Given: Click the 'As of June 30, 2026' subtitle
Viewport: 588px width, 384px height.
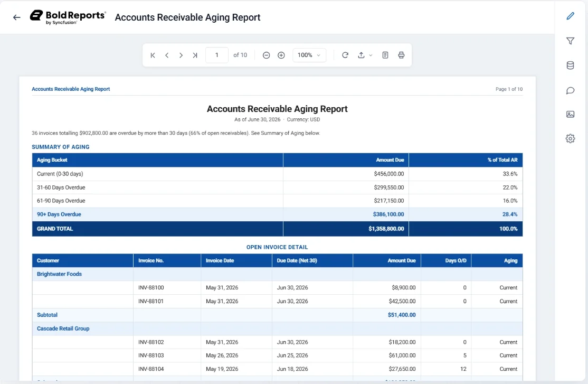Looking at the screenshot, I should pos(257,119).
